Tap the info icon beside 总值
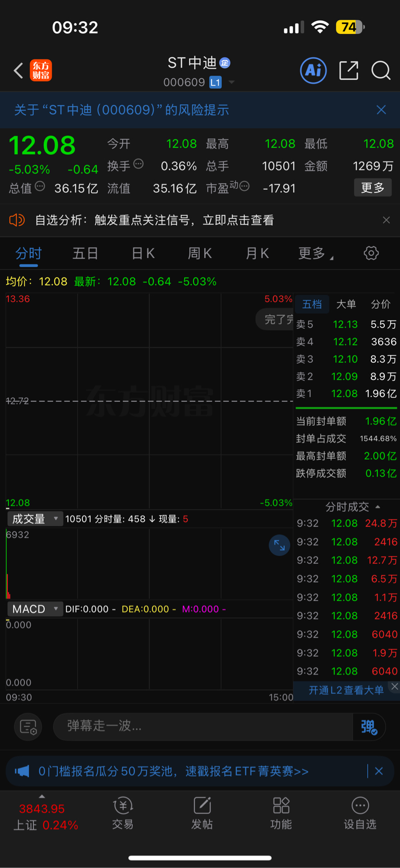This screenshot has height=868, width=400. click(40, 186)
